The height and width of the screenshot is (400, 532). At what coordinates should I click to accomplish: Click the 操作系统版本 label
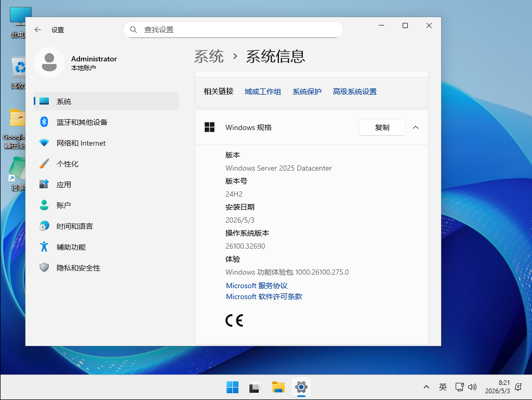[x=247, y=233]
